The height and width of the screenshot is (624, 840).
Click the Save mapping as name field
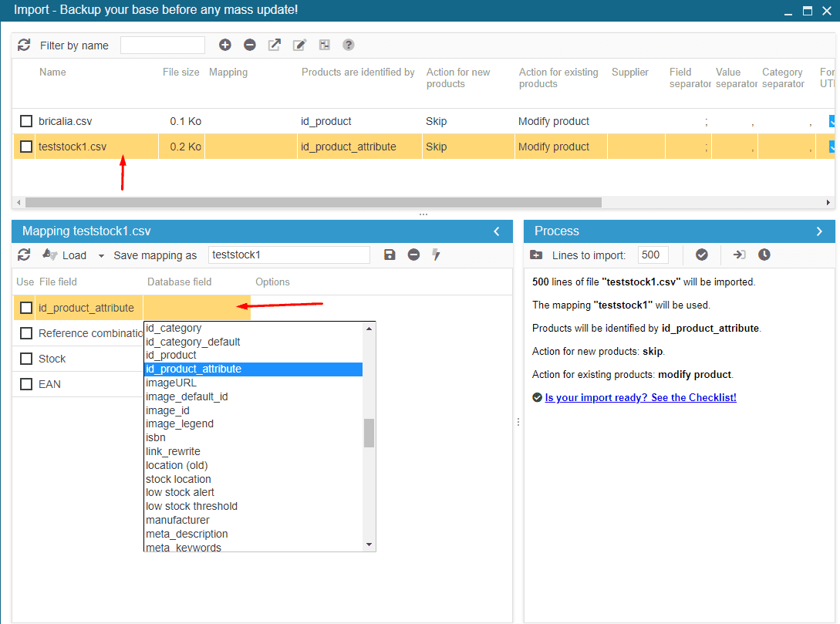(x=289, y=255)
